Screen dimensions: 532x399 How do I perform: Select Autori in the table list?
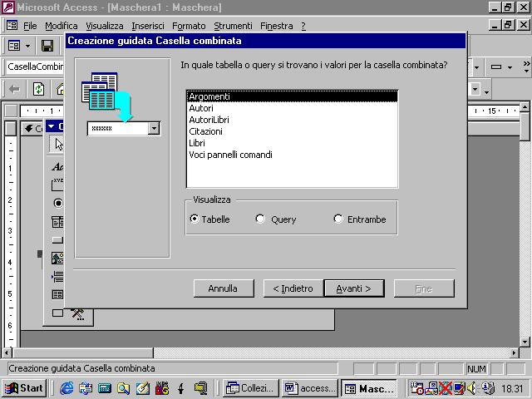click(x=292, y=108)
